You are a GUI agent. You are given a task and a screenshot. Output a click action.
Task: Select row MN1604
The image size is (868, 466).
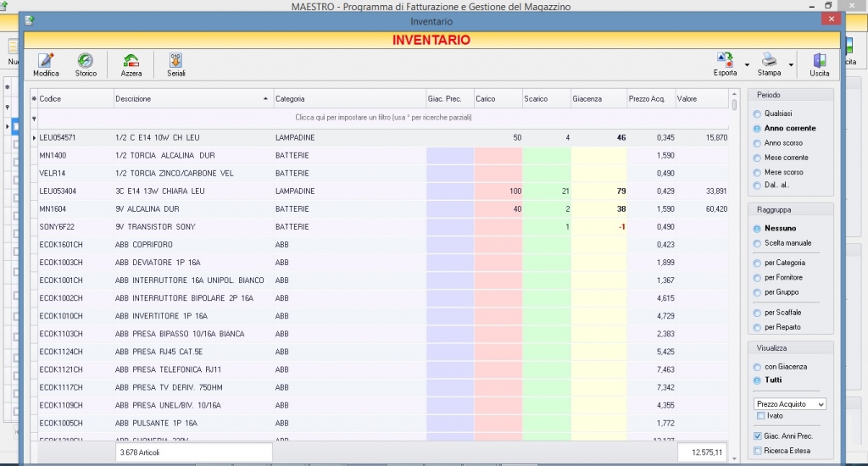(x=383, y=208)
